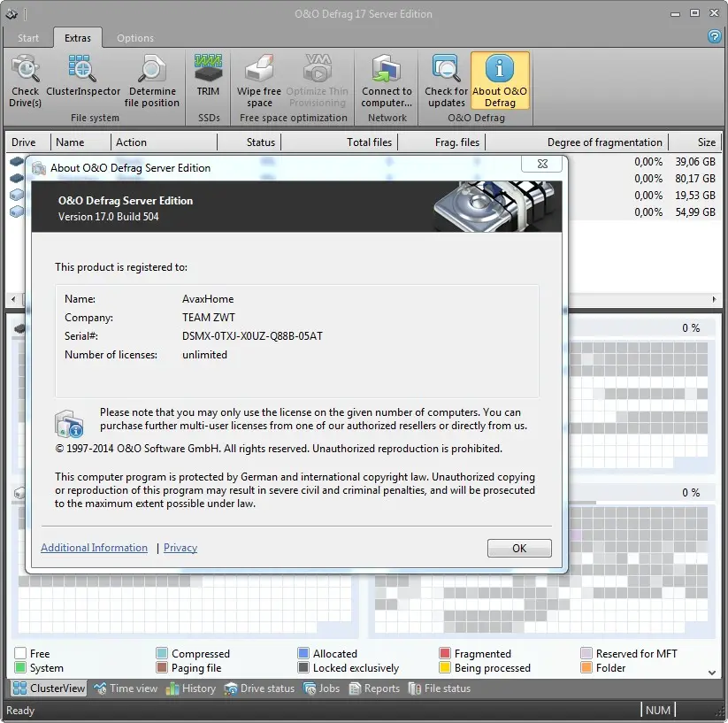Click the Action column header
Image resolution: width=728 pixels, height=723 pixels.
[164, 142]
